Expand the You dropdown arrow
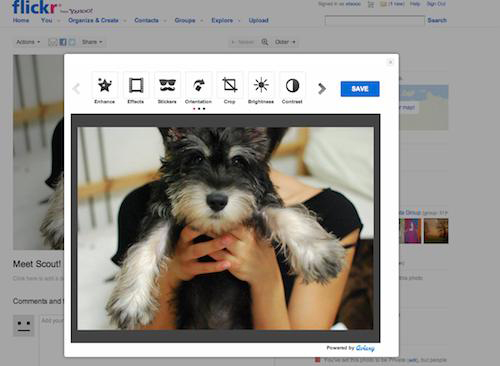The image size is (500, 366). (58, 21)
